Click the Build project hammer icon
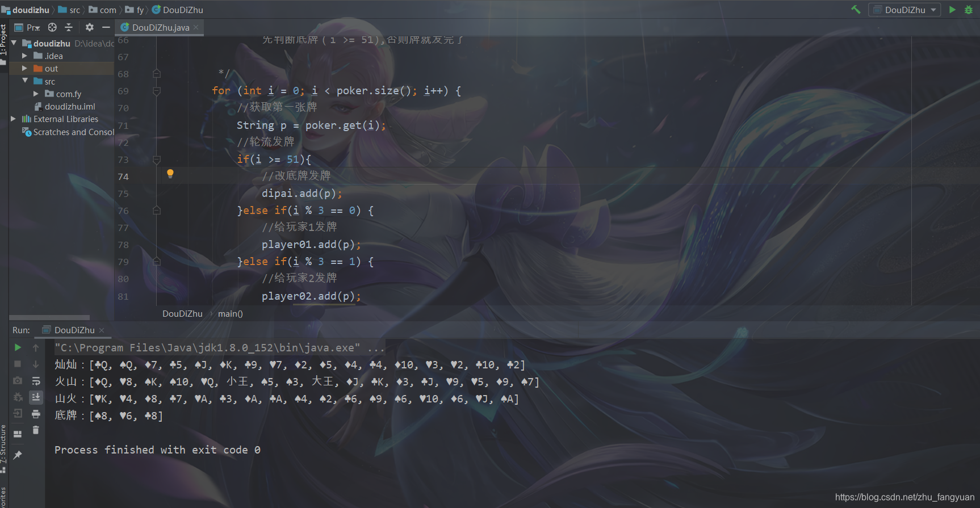 point(856,10)
